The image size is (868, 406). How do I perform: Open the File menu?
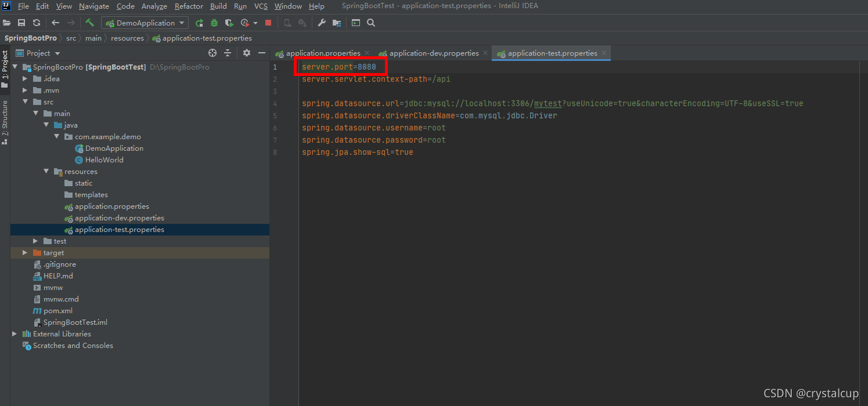click(x=23, y=6)
